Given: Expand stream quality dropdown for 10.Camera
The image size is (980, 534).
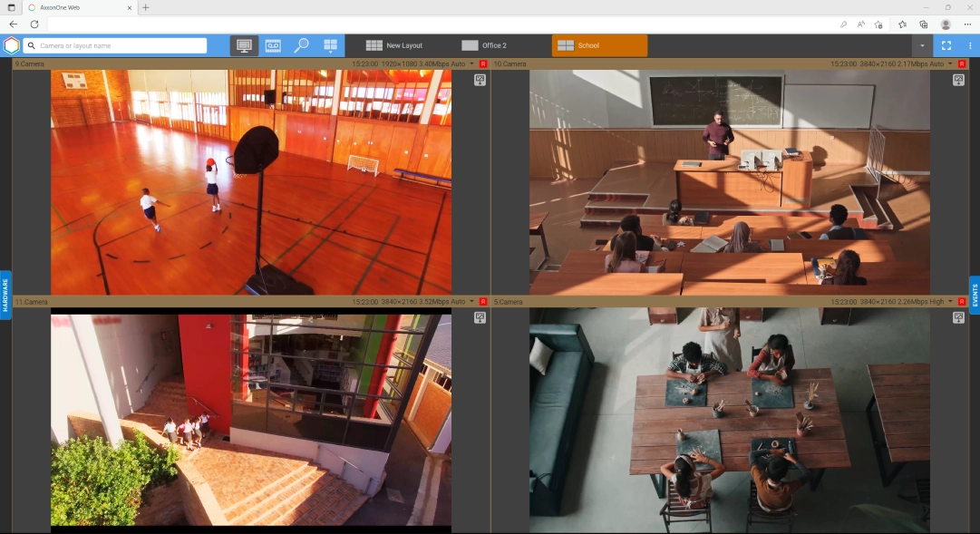Looking at the screenshot, I should coord(951,63).
